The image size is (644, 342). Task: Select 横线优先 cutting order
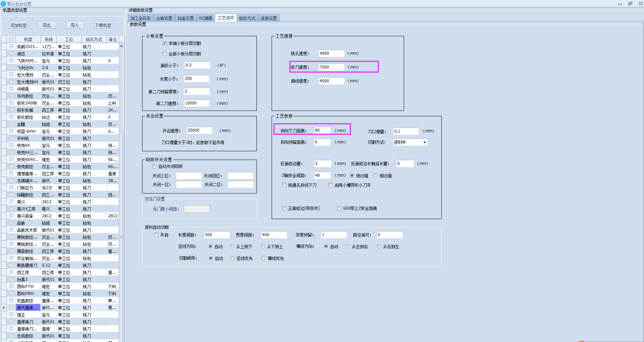[264, 258]
